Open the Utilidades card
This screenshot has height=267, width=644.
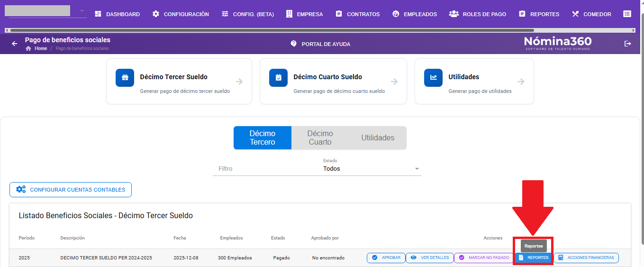pyautogui.click(x=474, y=81)
